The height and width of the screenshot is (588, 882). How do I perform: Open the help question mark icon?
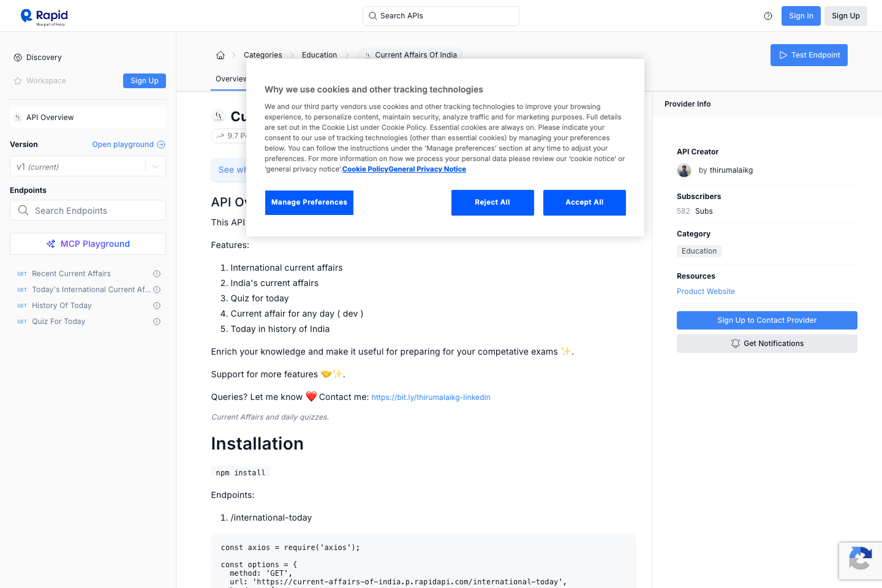point(768,16)
